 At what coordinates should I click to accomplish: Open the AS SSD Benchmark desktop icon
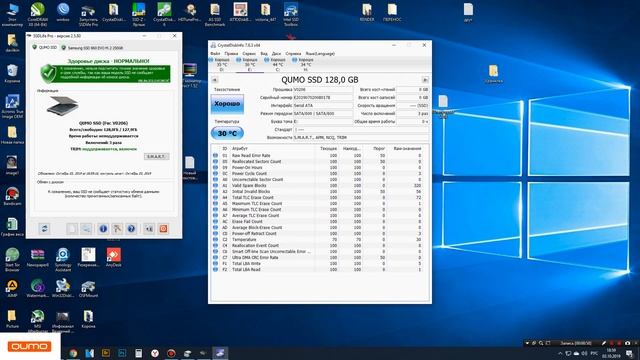point(215,14)
